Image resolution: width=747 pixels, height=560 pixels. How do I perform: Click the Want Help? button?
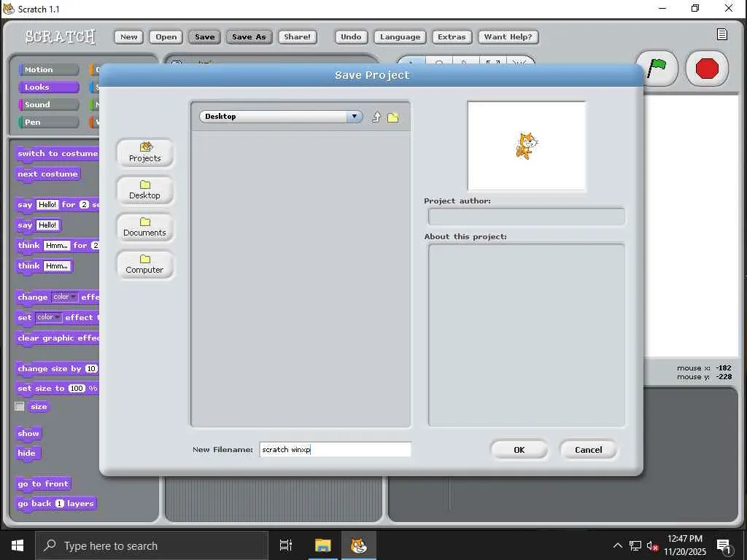(x=508, y=36)
